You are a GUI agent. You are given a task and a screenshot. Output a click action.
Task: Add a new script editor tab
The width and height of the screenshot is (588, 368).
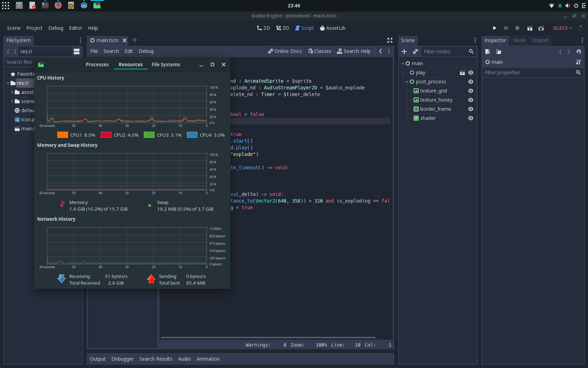point(135,40)
